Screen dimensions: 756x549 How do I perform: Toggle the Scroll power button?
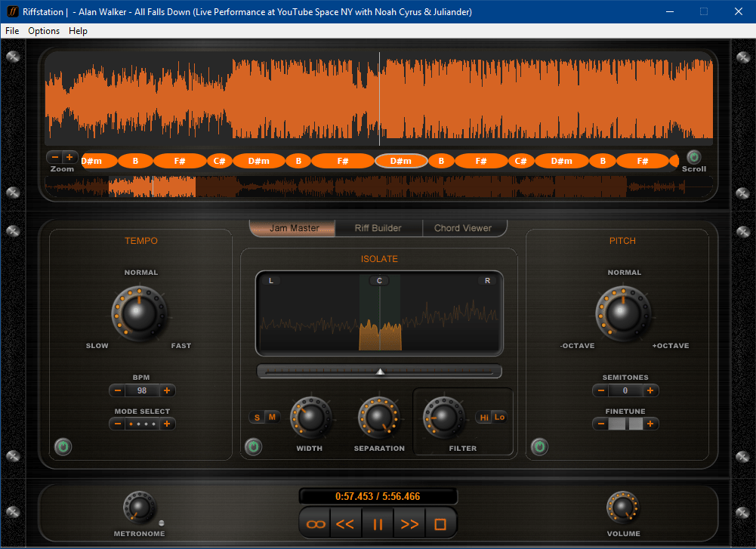[693, 156]
